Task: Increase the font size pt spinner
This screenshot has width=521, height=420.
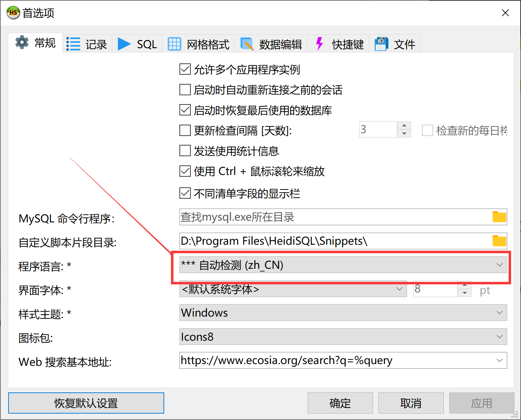Action: [464, 285]
